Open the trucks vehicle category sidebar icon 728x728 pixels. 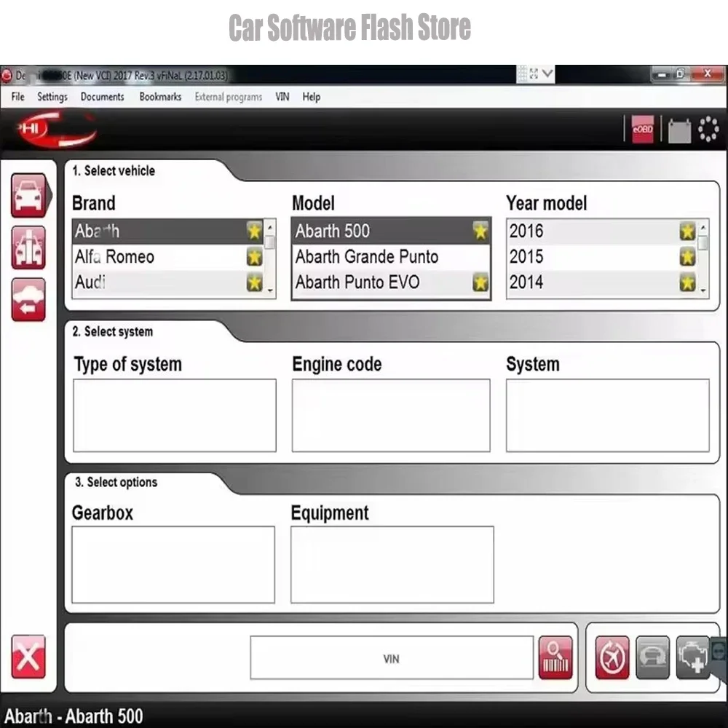[x=28, y=248]
